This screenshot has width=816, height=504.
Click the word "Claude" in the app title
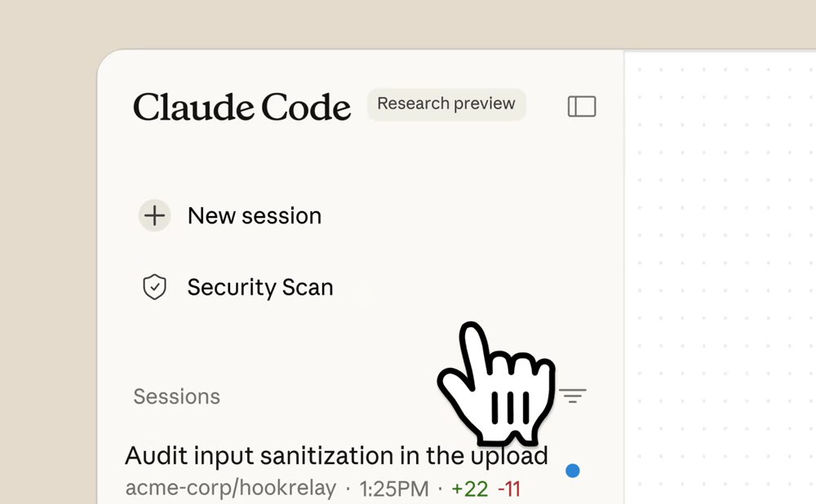[x=194, y=107]
